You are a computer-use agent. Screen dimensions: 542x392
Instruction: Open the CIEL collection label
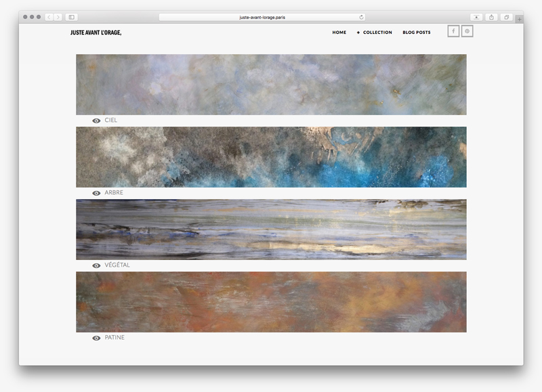(111, 120)
